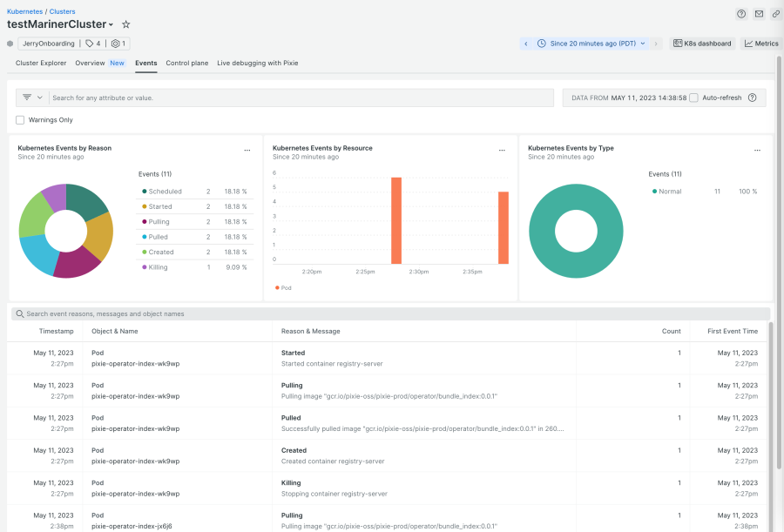Open the Control plane tab
784x532 pixels.
(x=186, y=63)
